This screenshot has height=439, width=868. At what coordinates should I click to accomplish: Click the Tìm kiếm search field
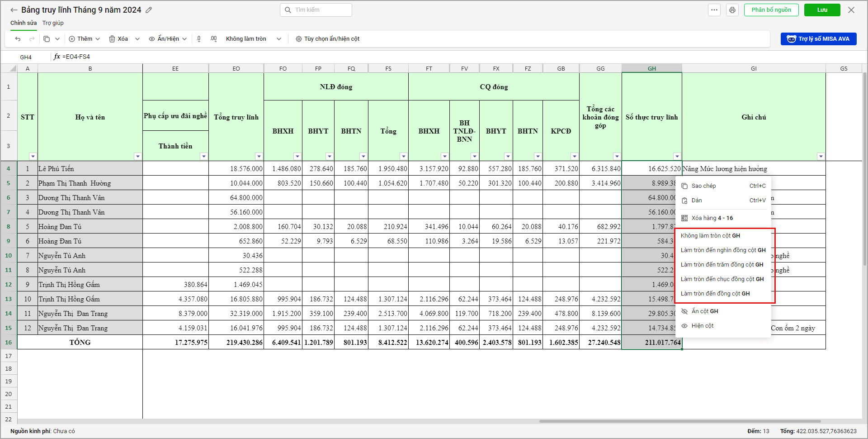point(316,10)
